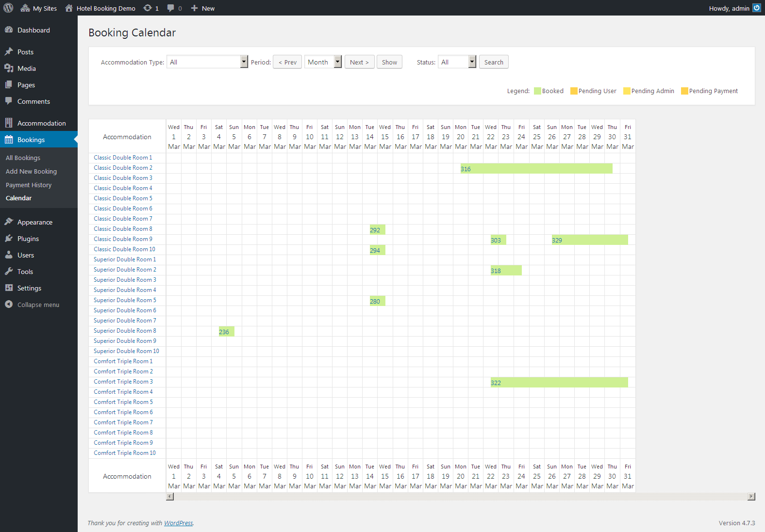The width and height of the screenshot is (765, 532).
Task: Open Dashboard from the sidebar
Action: (33, 30)
